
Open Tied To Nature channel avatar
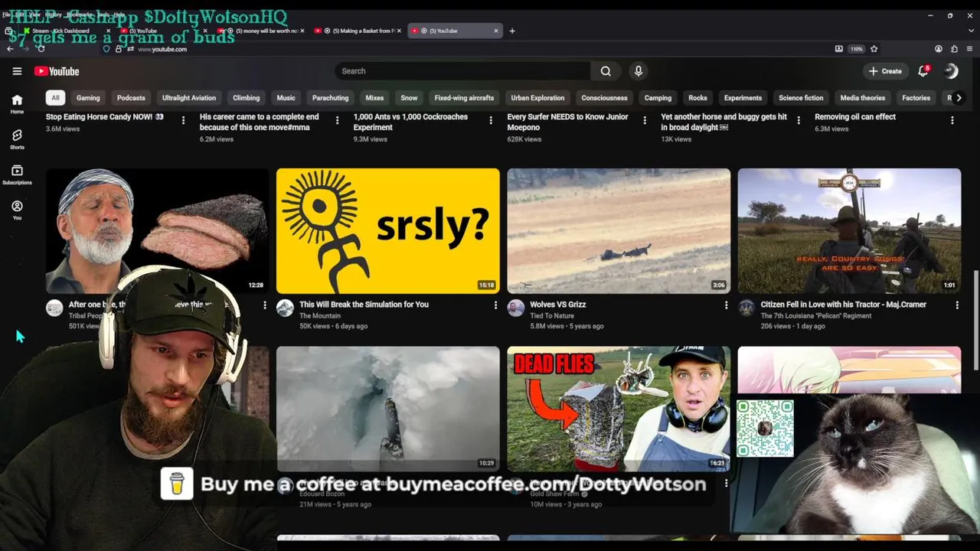[x=516, y=308]
